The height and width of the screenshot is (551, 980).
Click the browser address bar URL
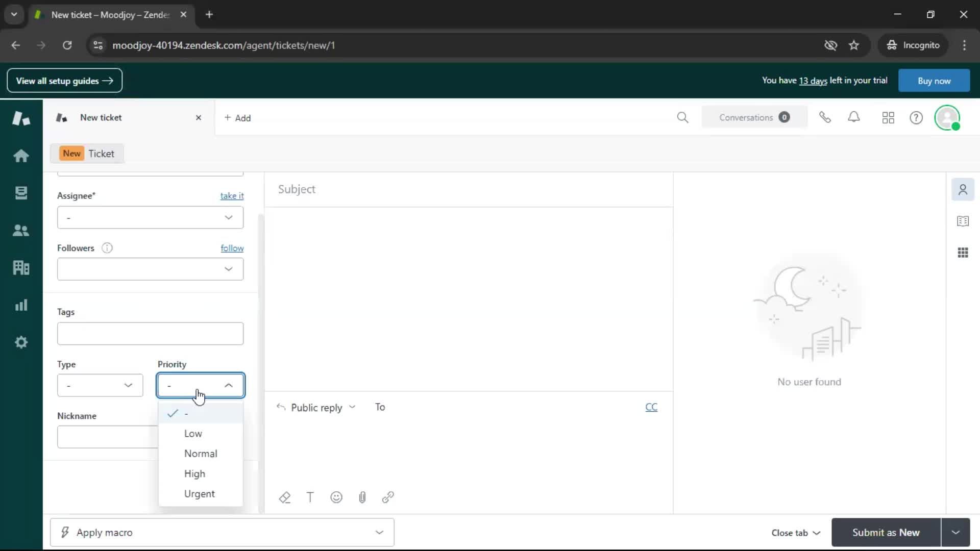(224, 45)
